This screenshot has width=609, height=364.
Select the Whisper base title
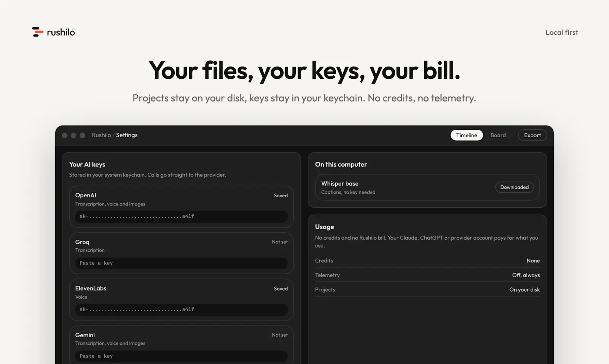coord(340,183)
